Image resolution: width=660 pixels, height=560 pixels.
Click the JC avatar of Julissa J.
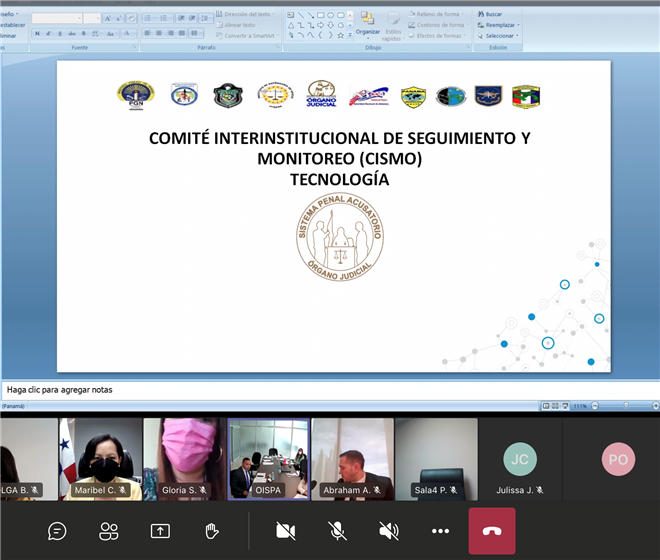tap(520, 459)
